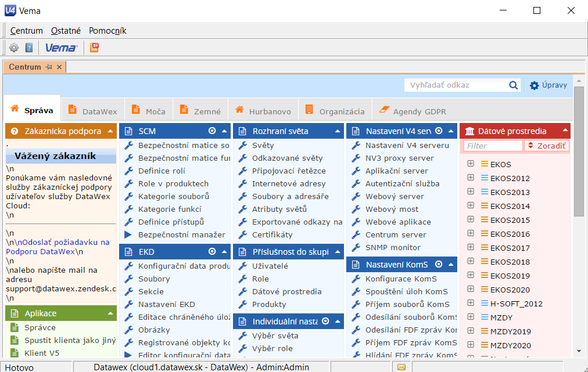Open the Výběr role link
Screen dimensions: 588x372
(273, 348)
